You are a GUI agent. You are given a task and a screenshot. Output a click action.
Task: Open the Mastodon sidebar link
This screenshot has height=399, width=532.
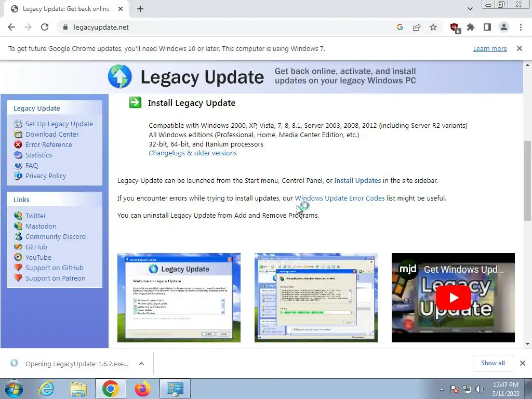tap(41, 227)
